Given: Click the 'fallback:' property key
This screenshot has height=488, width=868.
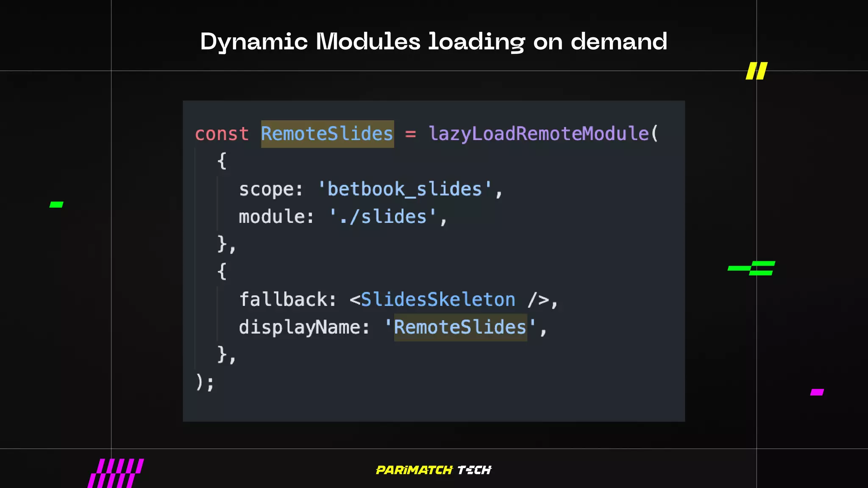Looking at the screenshot, I should point(288,299).
